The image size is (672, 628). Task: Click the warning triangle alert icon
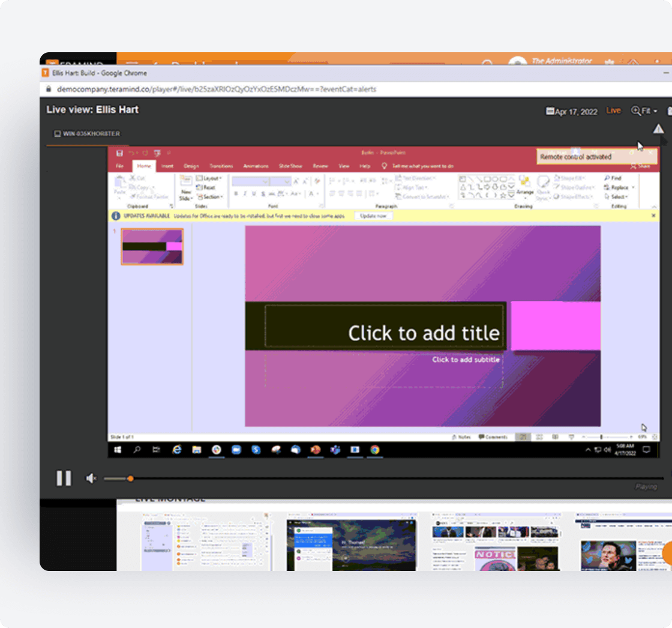[x=658, y=129]
